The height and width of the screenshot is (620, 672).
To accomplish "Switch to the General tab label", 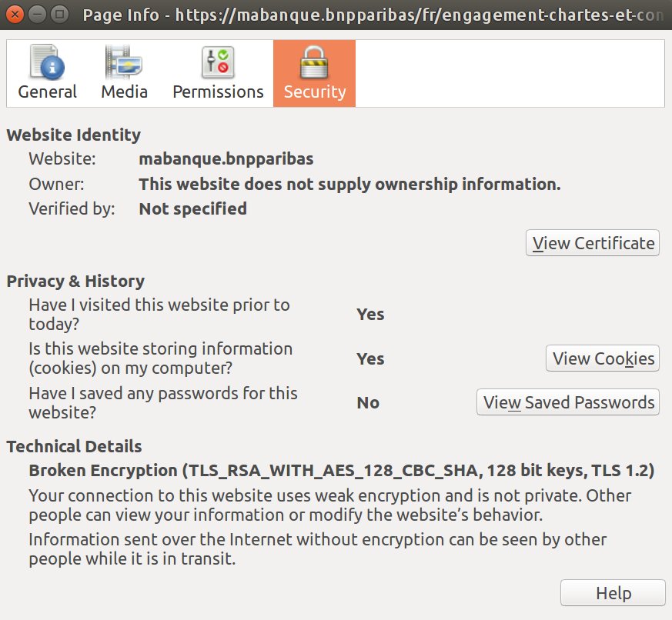I will (47, 92).
